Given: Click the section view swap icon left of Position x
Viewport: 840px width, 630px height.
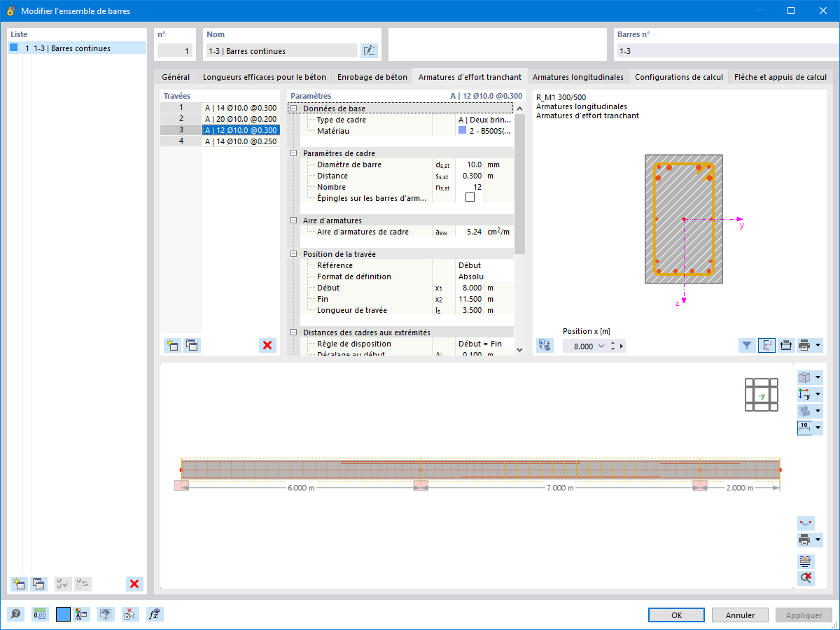Looking at the screenshot, I should [x=545, y=345].
